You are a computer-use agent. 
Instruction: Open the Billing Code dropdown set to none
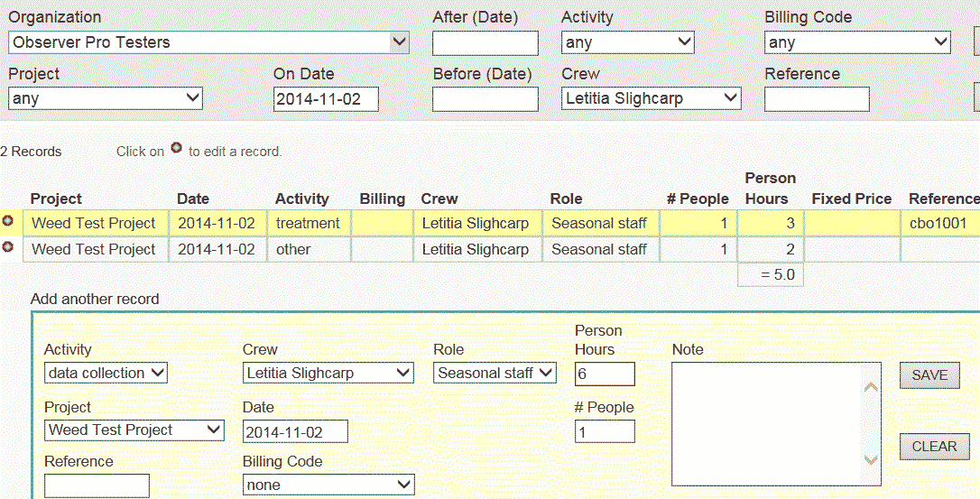328,485
